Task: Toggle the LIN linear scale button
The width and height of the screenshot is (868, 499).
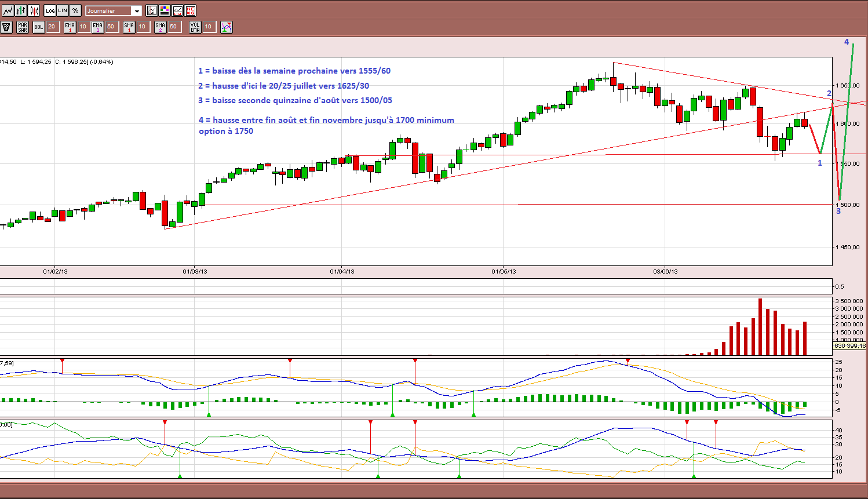Action: (x=63, y=10)
